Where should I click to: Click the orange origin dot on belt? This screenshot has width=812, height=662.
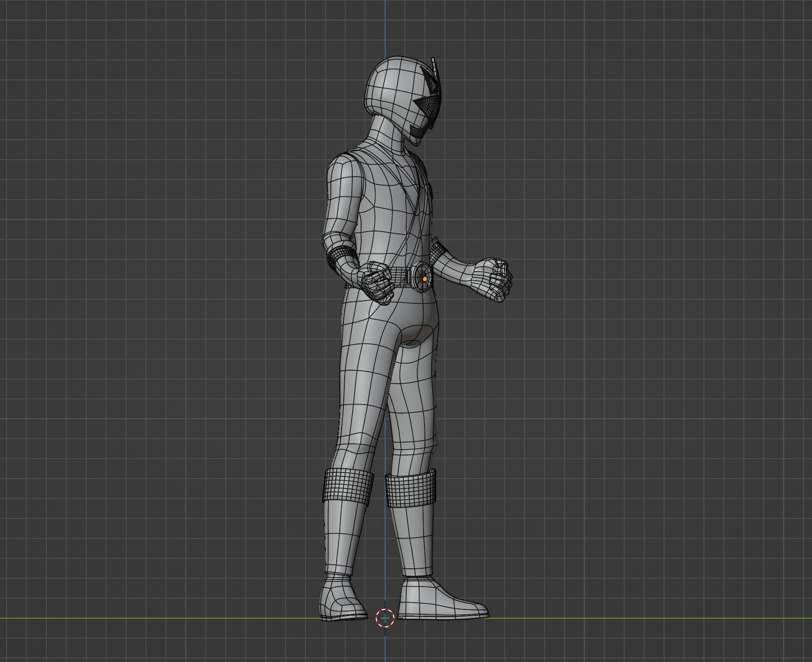[425, 279]
